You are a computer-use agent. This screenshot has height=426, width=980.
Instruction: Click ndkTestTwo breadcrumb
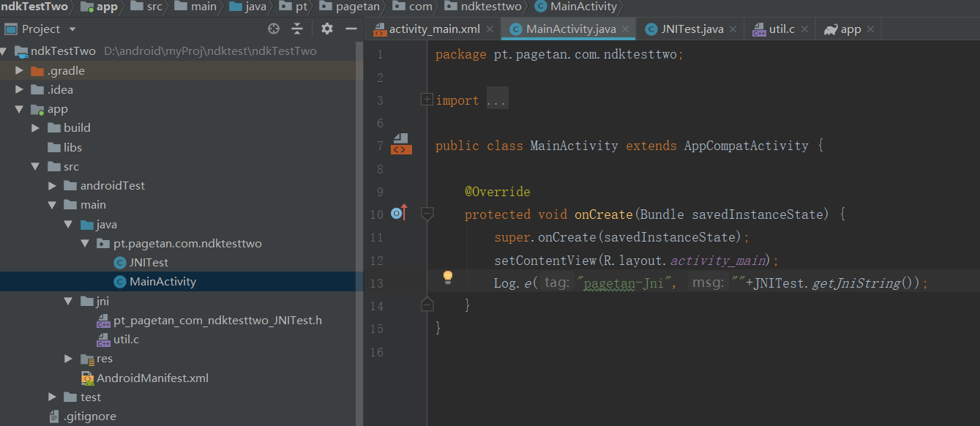click(34, 7)
